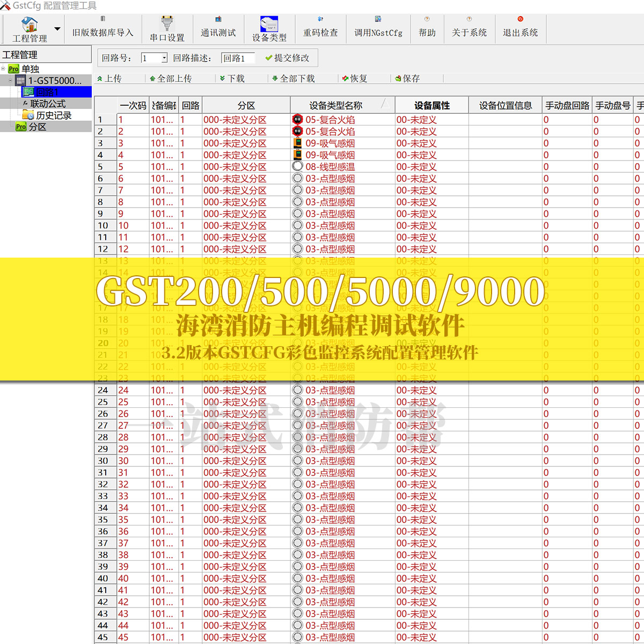The image size is (644, 644).
Task: Click the 下载 download action
Action: 232,78
